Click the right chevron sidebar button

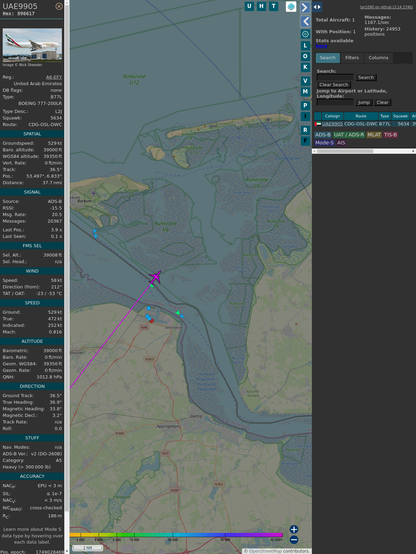(305, 7)
